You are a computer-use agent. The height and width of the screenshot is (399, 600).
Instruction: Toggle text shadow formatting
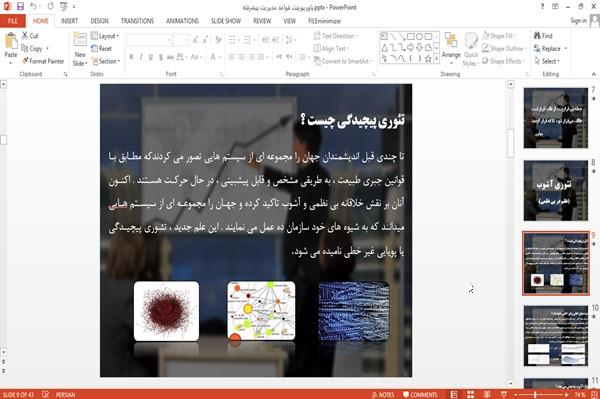click(160, 57)
